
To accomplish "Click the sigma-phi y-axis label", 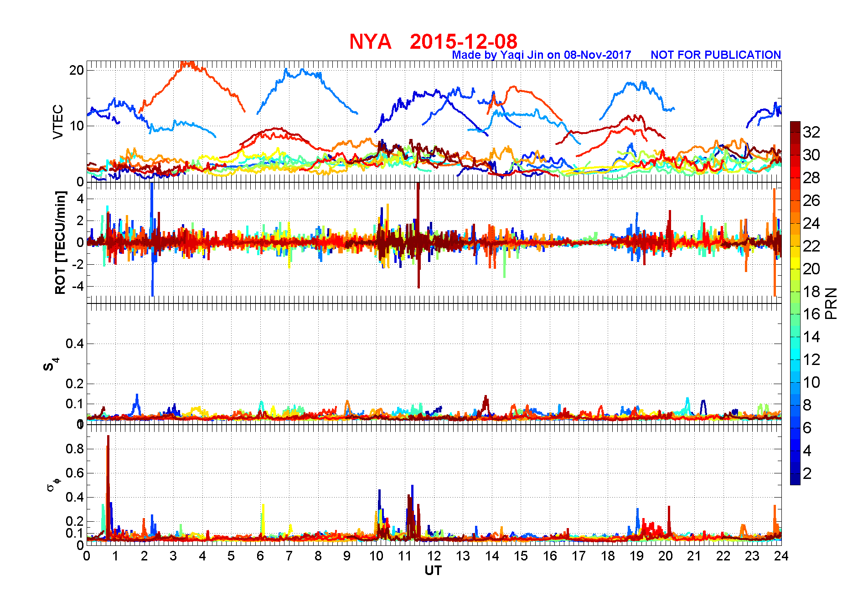I will (x=53, y=484).
